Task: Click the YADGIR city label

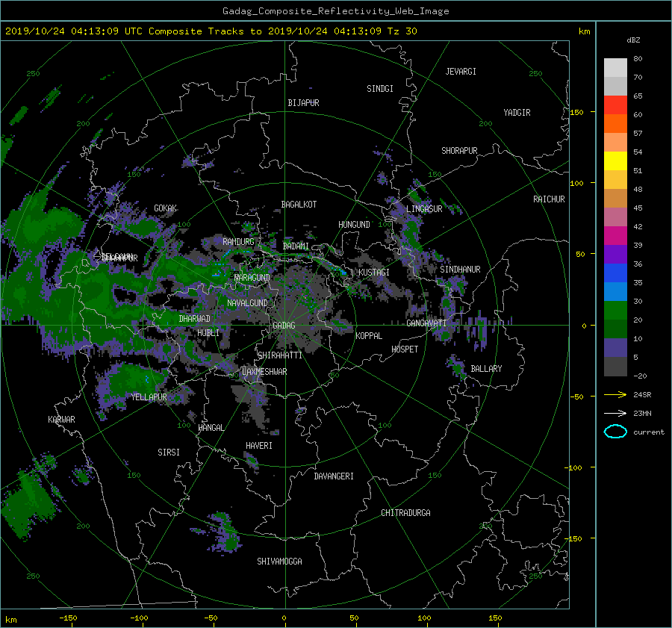Action: tap(517, 113)
